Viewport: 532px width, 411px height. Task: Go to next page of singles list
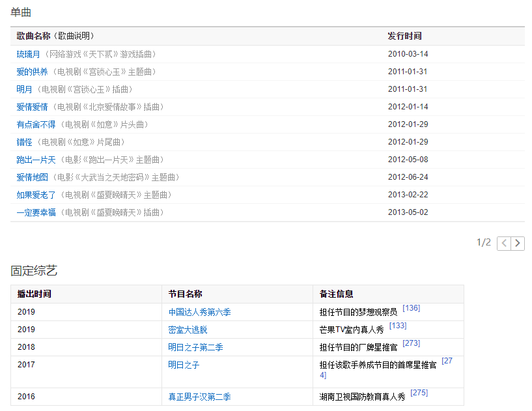coord(518,244)
